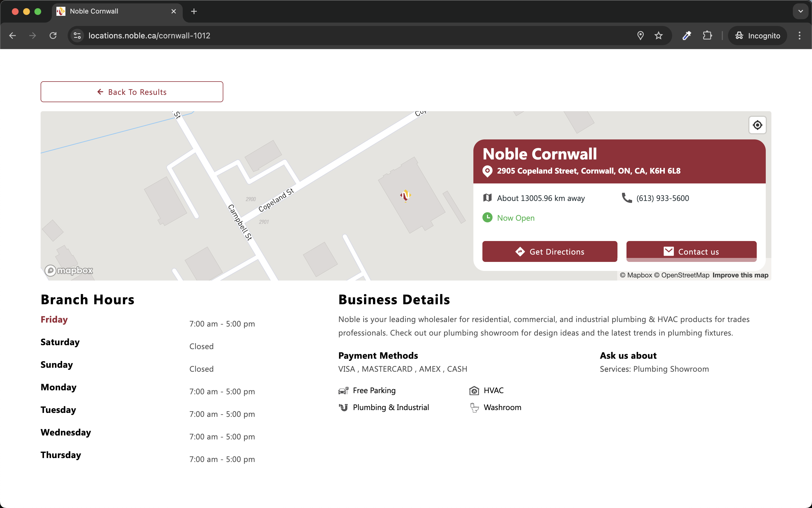This screenshot has width=812, height=508.
Task: Click the browser back arrow
Action: point(12,36)
